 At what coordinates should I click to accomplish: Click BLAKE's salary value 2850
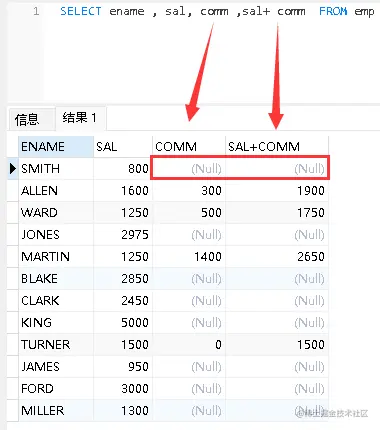point(135,279)
